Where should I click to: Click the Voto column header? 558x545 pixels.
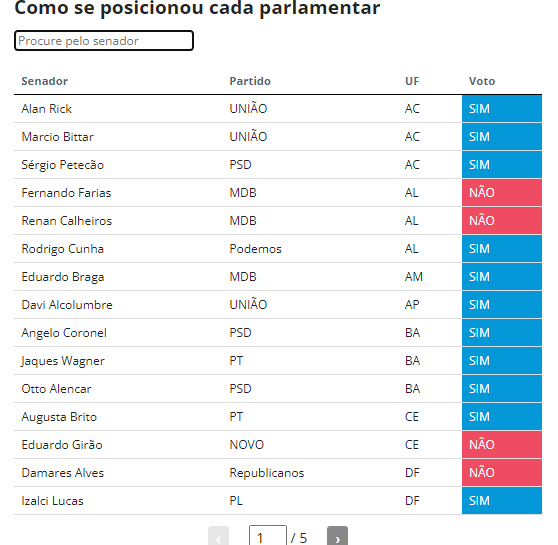pos(482,81)
